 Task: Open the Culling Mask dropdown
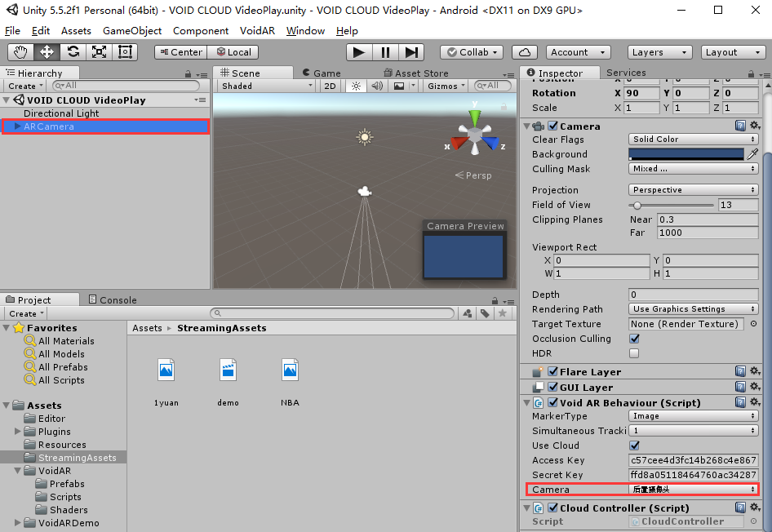coord(693,169)
